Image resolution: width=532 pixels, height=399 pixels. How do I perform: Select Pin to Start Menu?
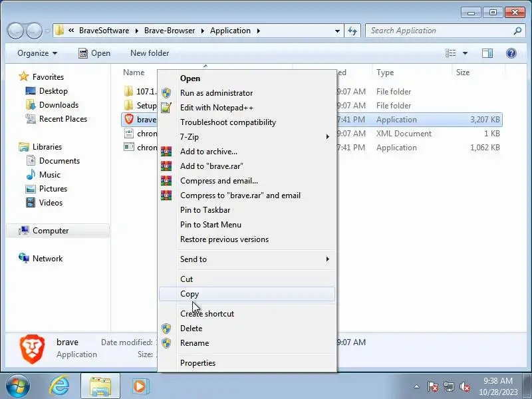[x=247, y=225]
